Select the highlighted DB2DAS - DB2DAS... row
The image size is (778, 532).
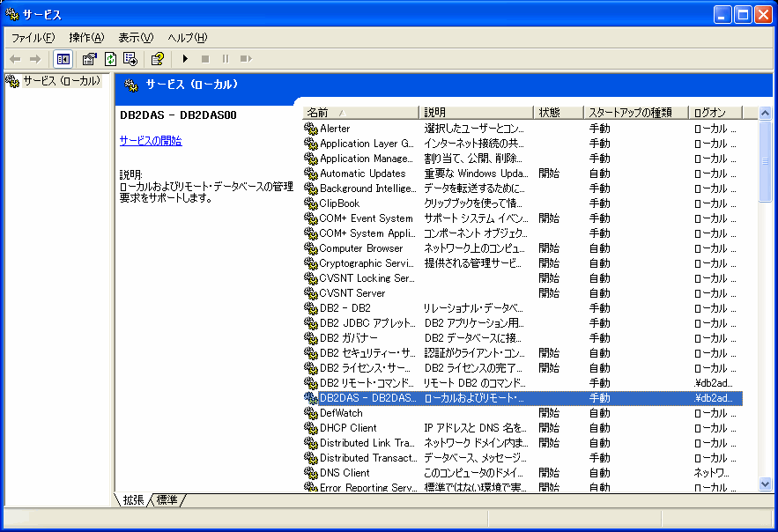pyautogui.click(x=522, y=398)
